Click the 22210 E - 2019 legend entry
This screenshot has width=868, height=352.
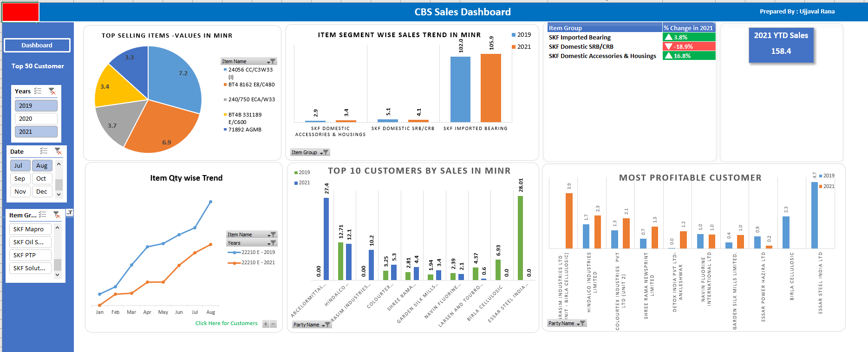pos(251,252)
